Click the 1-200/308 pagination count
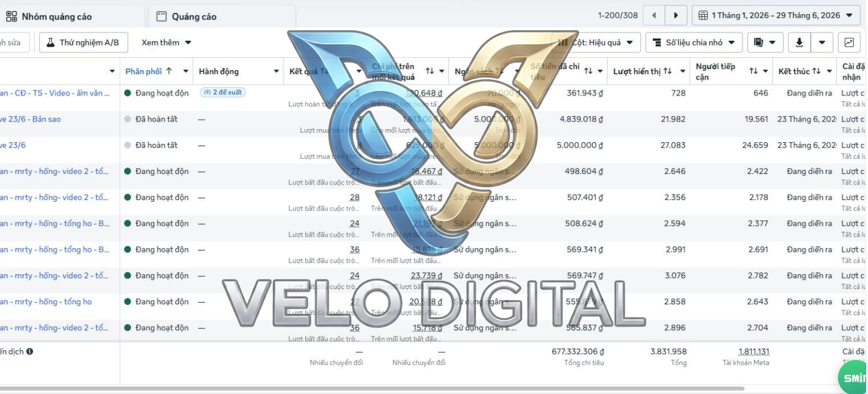The height and width of the screenshot is (394, 868). click(x=618, y=15)
